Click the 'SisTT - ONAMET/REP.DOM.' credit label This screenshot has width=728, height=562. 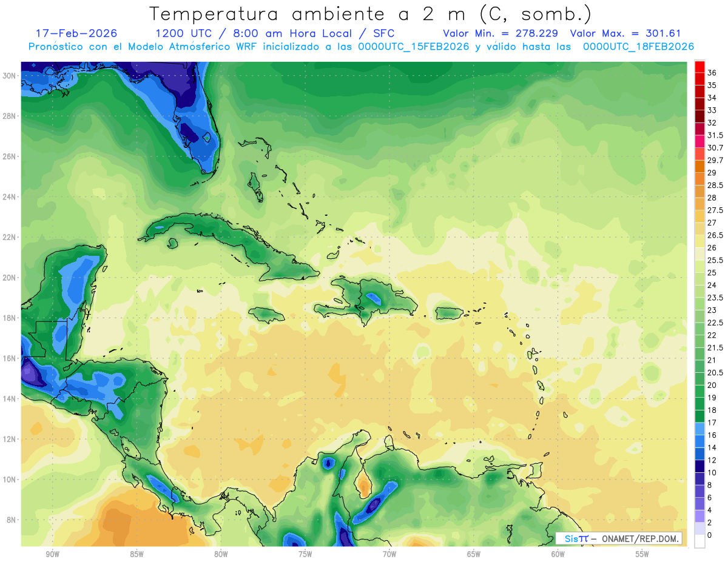pyautogui.click(x=619, y=538)
